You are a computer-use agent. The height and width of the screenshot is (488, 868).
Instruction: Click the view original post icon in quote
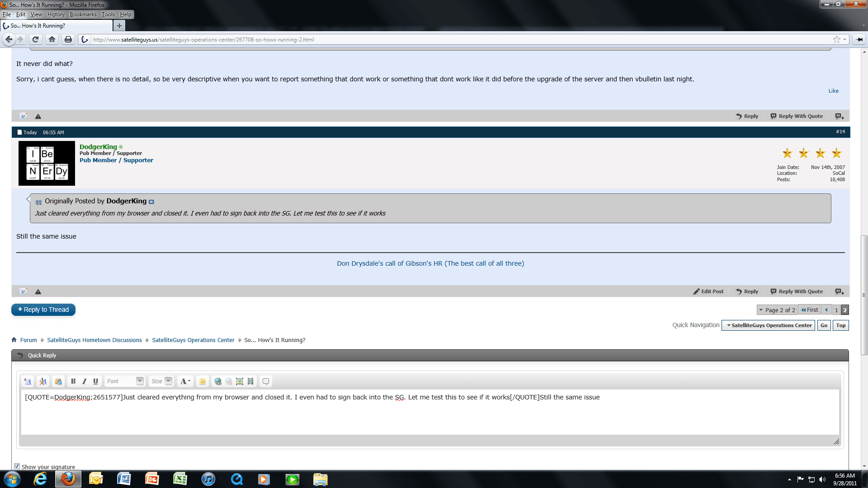click(x=151, y=202)
